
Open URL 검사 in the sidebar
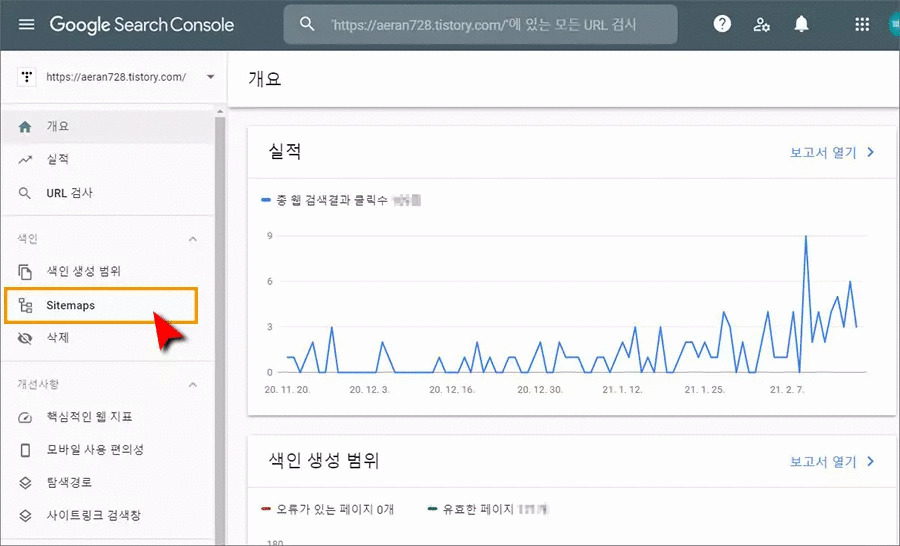pyautogui.click(x=107, y=193)
